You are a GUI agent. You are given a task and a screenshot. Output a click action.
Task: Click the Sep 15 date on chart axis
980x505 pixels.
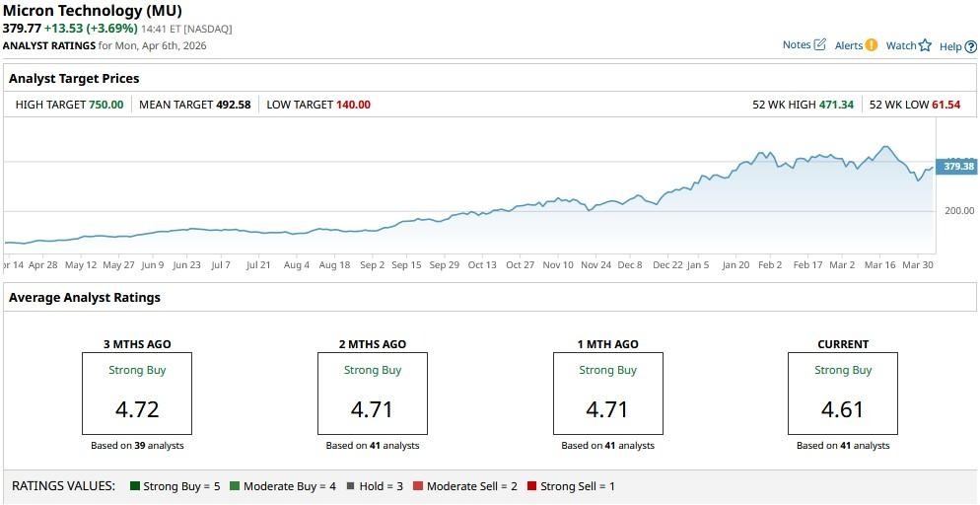[407, 265]
